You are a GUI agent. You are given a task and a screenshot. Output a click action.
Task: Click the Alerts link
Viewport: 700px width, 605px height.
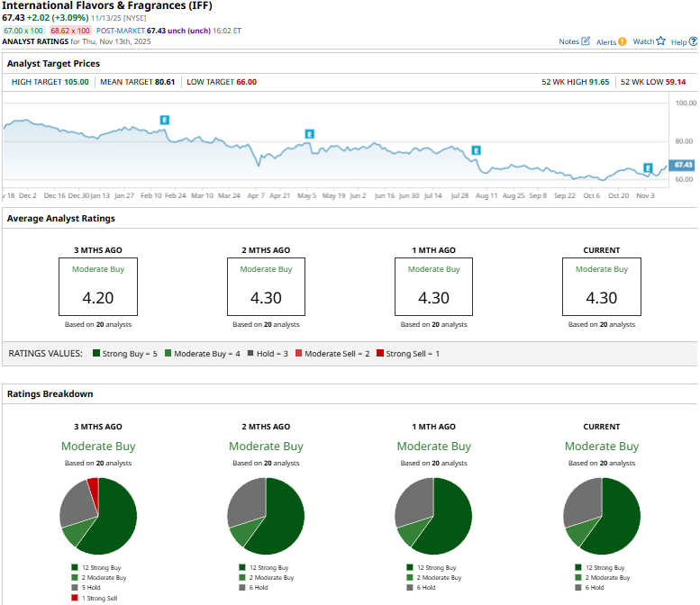605,42
